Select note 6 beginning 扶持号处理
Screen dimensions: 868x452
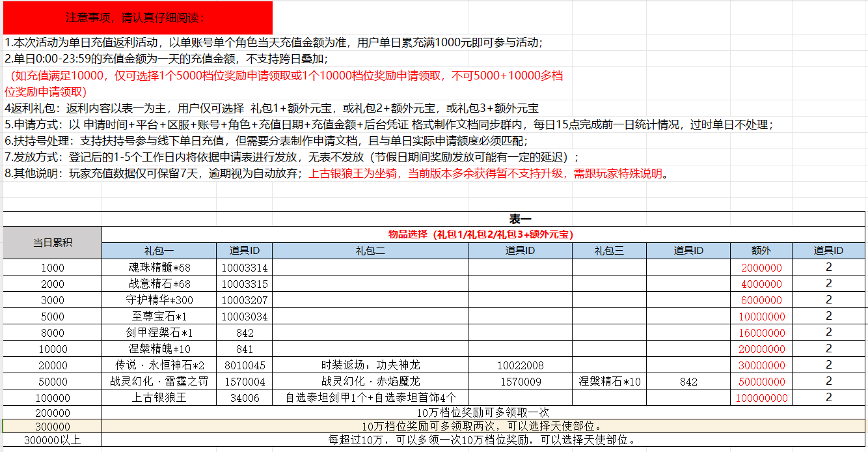pos(266,141)
